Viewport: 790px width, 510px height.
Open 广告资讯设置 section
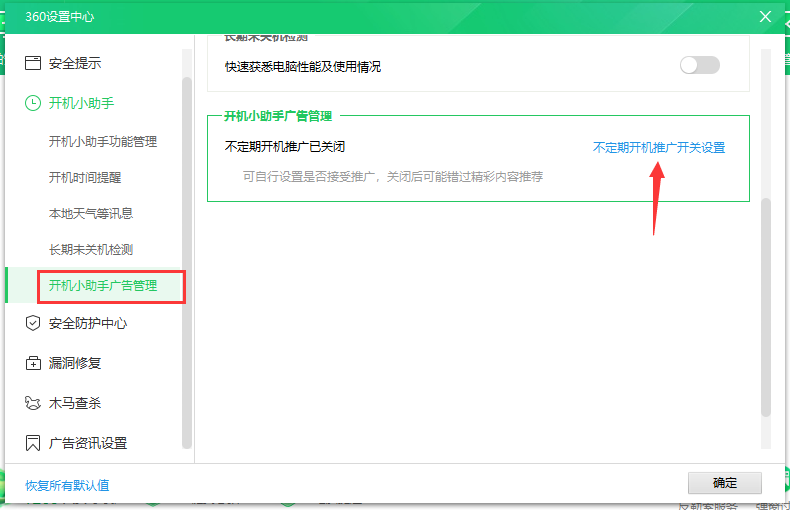pos(88,443)
